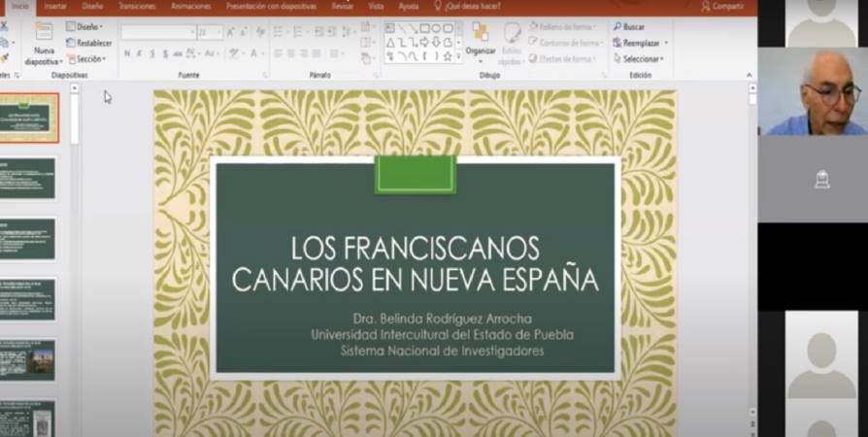
Task: Click the Restablecer button
Action: [x=89, y=43]
